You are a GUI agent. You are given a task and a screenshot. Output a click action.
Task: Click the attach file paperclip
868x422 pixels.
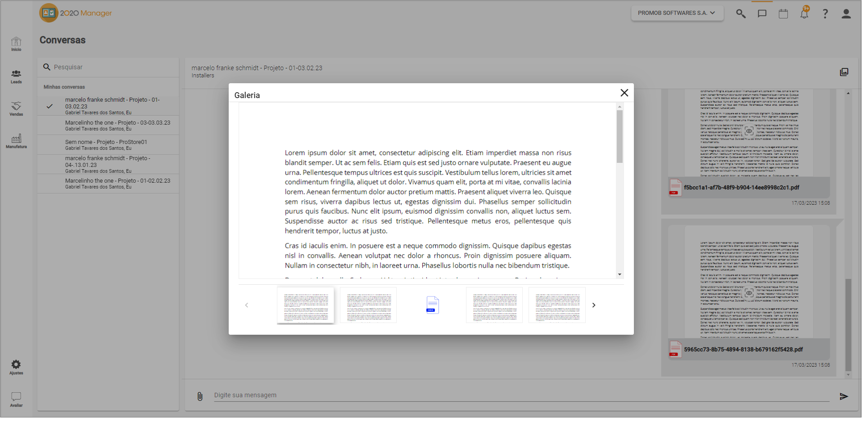(x=200, y=396)
